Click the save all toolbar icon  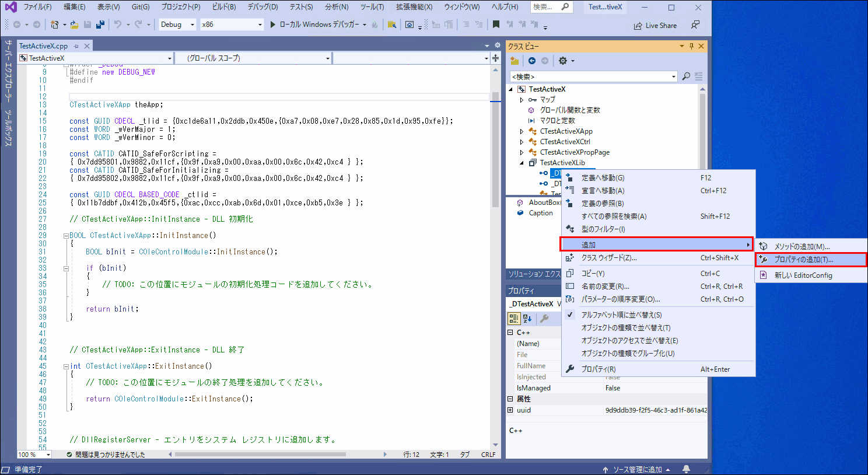(100, 25)
